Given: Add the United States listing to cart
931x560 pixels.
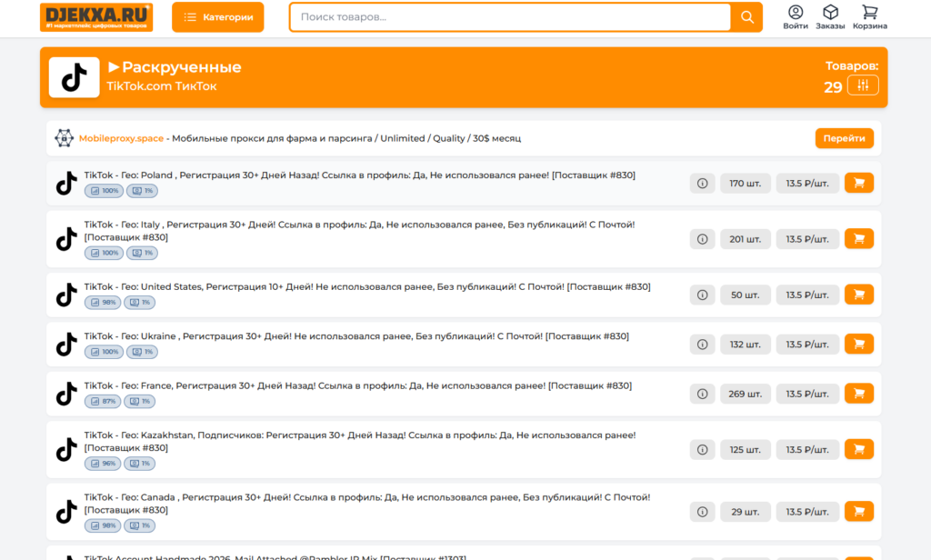Looking at the screenshot, I should point(858,295).
